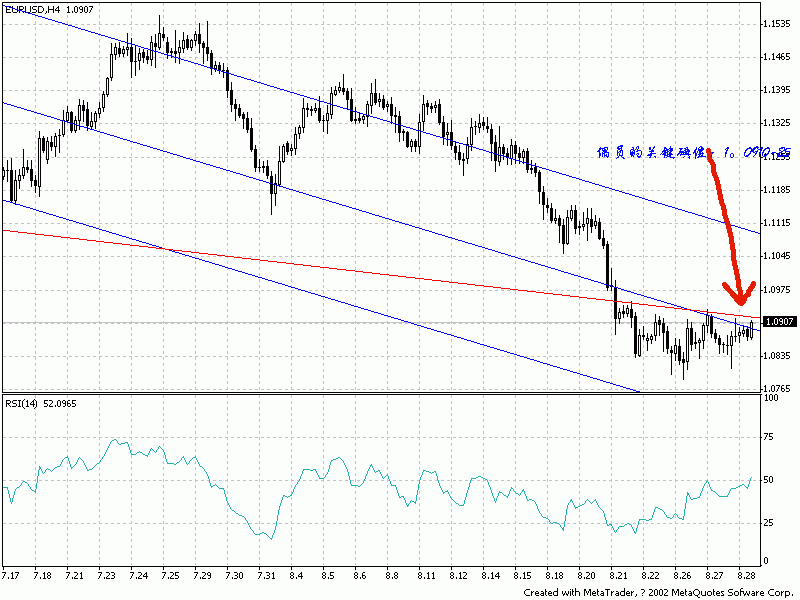
Task: Select the 8.26 date label
Action: point(682,576)
